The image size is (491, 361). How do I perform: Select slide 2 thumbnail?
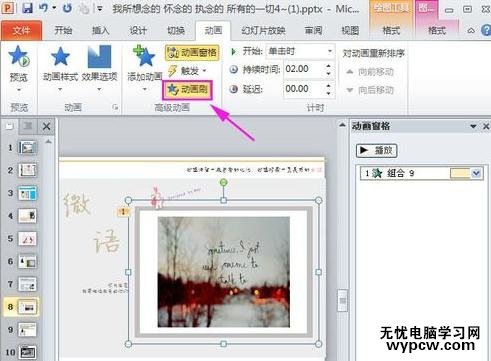pyautogui.click(x=28, y=170)
